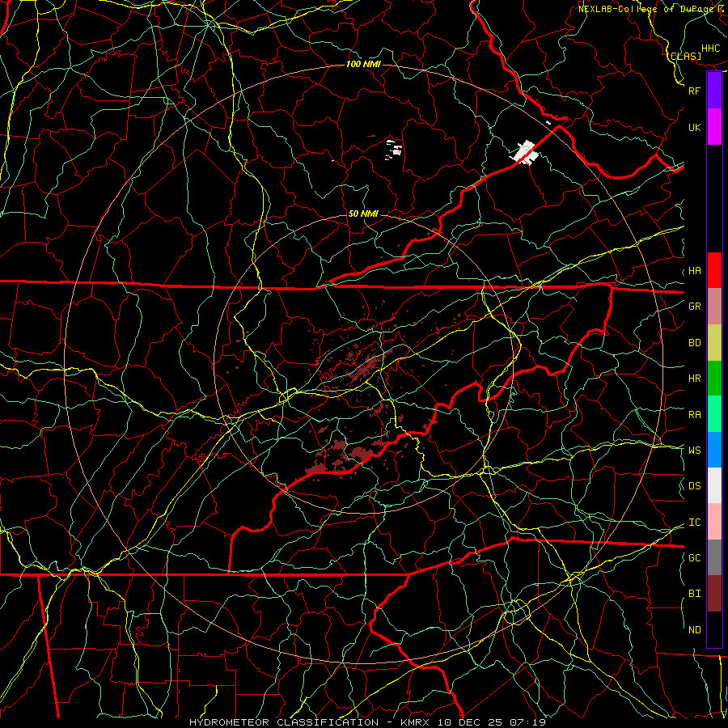728x728 pixels.
Task: Click the HR legend label
Action: tap(694, 379)
